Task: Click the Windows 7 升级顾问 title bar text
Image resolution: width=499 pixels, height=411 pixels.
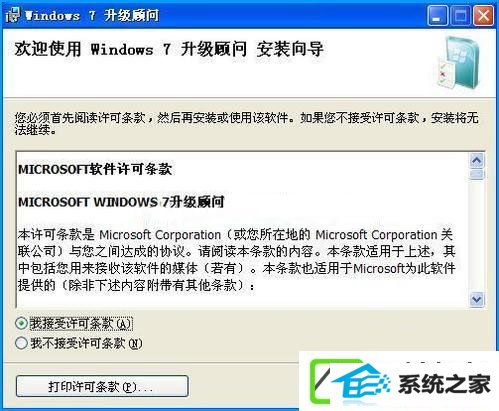Action: (92, 15)
